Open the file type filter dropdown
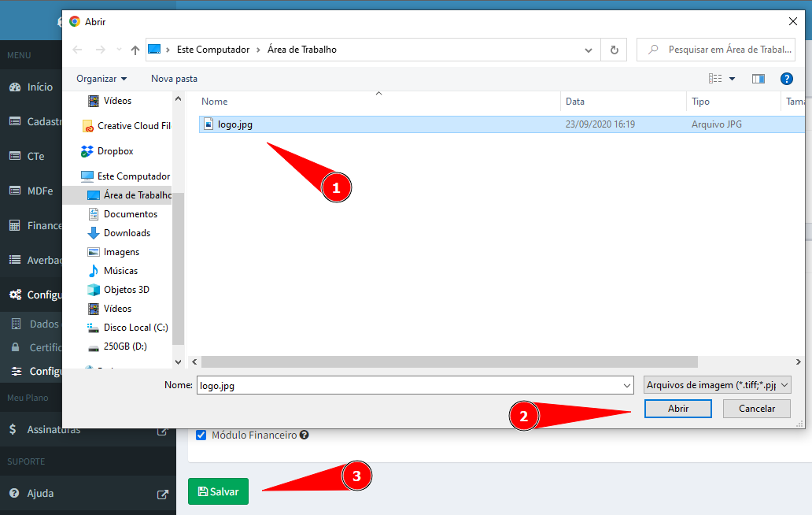Screen dimensions: 812x515 (x=717, y=385)
